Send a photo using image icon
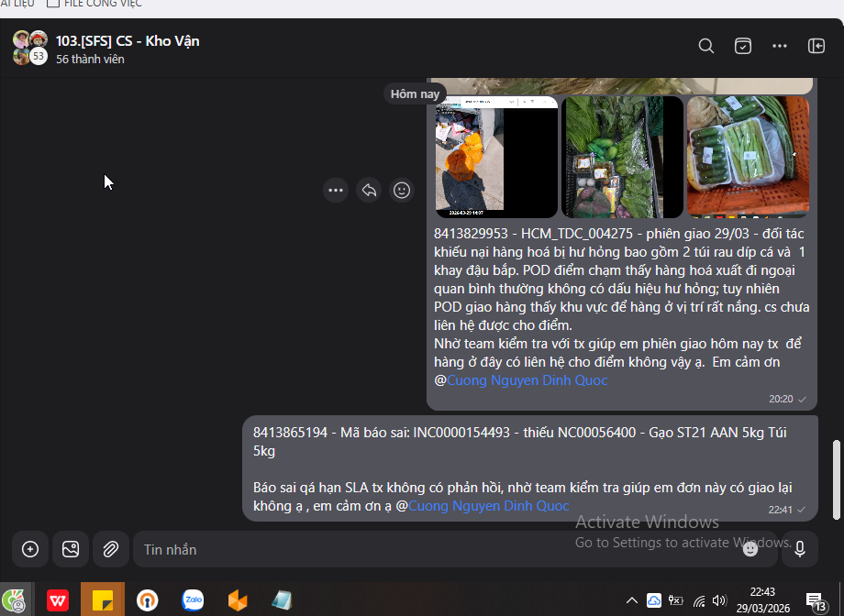The height and width of the screenshot is (616, 844). click(71, 549)
